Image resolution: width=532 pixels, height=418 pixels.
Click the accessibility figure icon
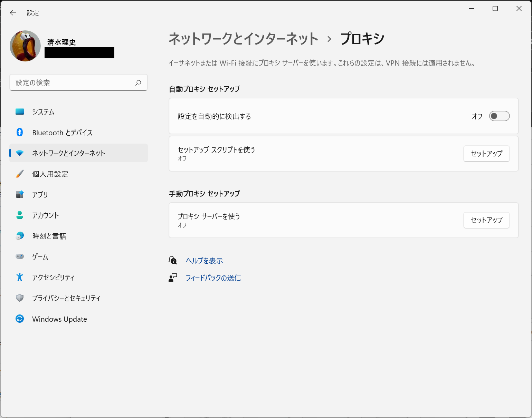pos(20,277)
